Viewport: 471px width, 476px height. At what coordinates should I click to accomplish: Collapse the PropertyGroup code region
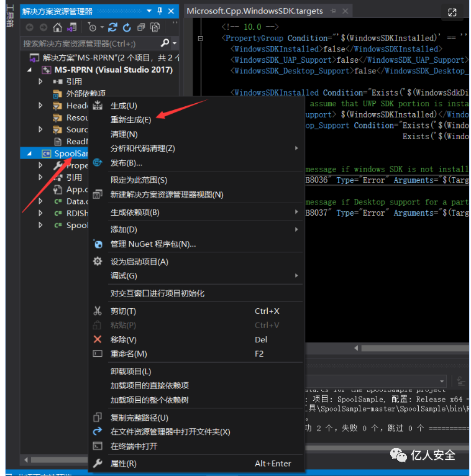click(200, 39)
